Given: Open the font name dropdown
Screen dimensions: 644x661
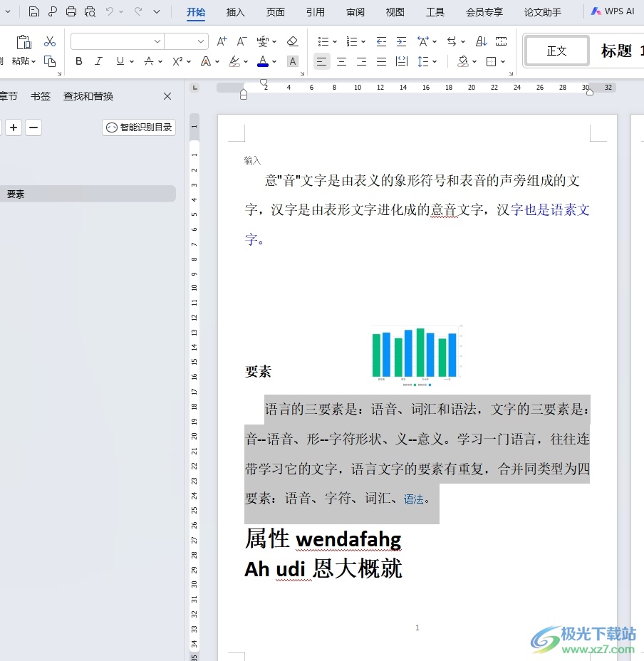Looking at the screenshot, I should click(157, 41).
